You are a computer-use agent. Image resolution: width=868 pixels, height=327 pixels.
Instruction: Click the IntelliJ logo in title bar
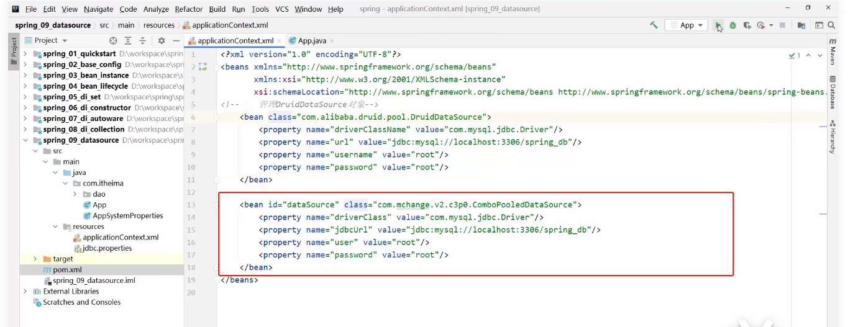(15, 9)
